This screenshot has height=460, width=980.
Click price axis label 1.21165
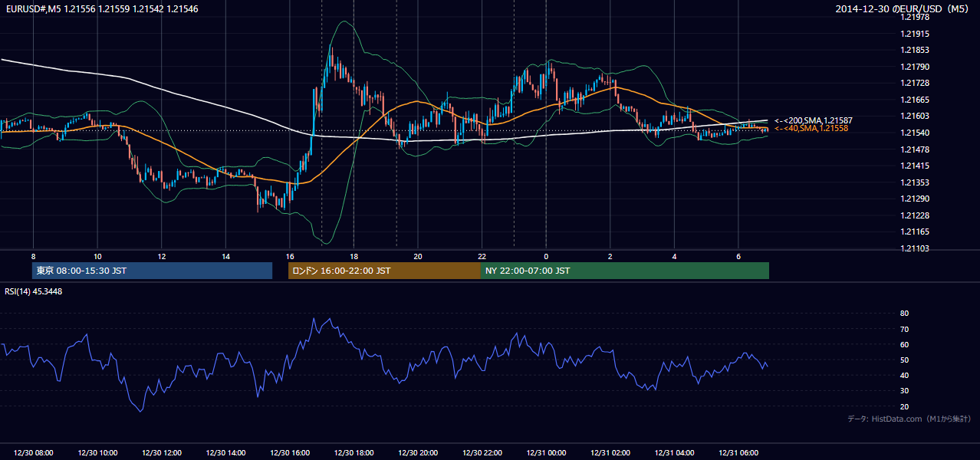point(916,232)
